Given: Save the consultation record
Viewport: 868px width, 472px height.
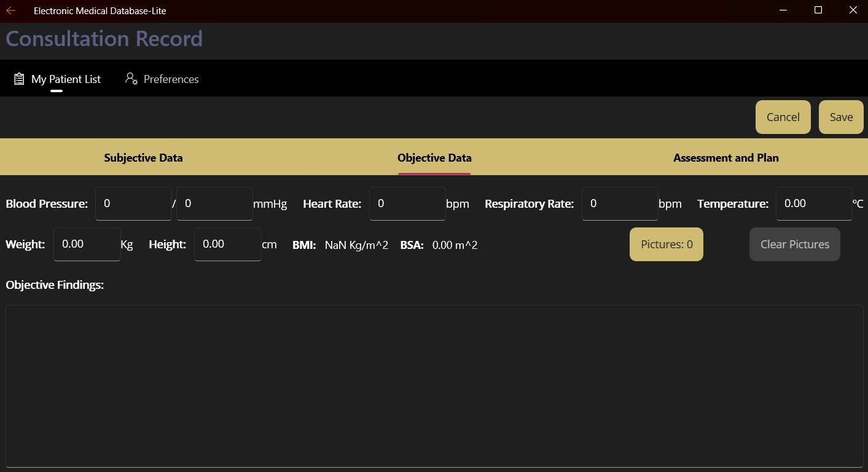Looking at the screenshot, I should click(x=840, y=117).
